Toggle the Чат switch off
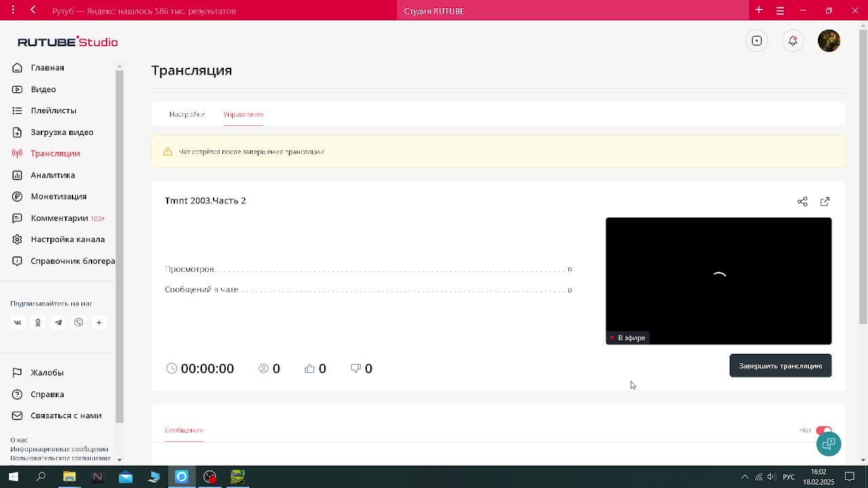Viewport: 868px width, 488px height. (x=823, y=430)
